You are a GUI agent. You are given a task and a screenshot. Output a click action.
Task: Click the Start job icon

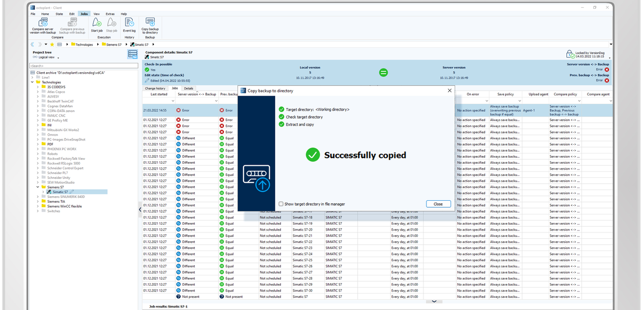(x=97, y=23)
